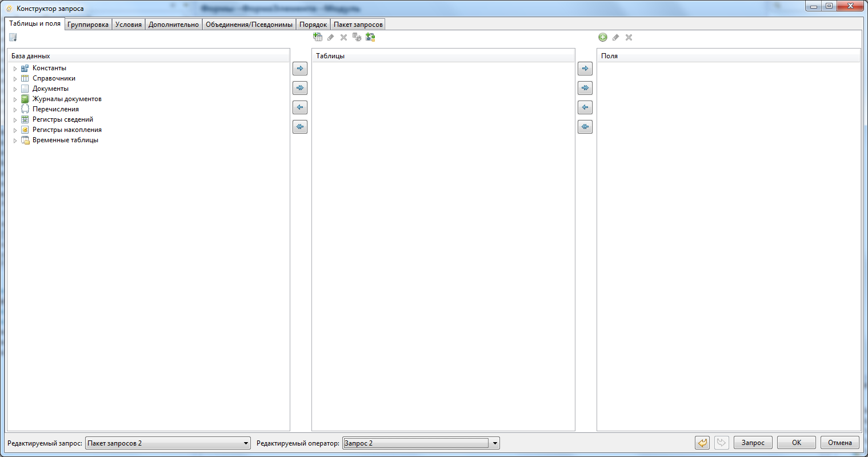Remove selected field from Поля with left arrow
This screenshot has width=868, height=457.
pos(585,107)
